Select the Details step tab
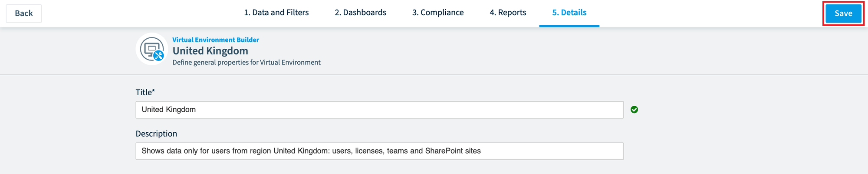868x174 pixels. [x=569, y=13]
